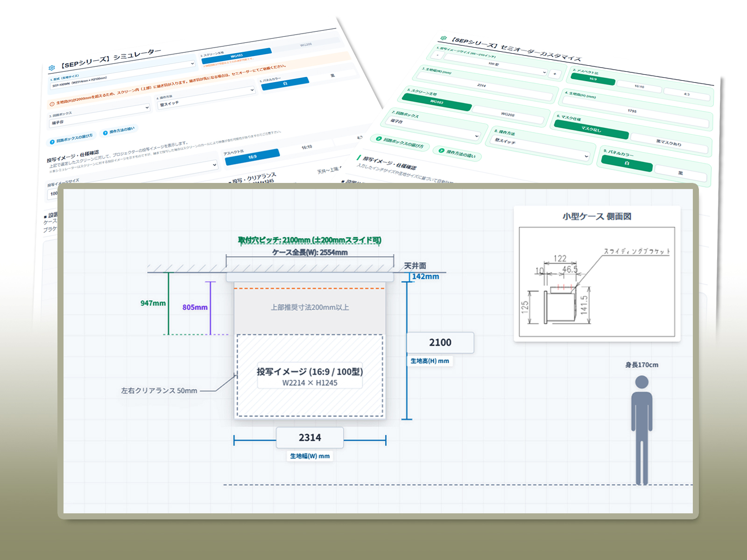Click the question icon on green 回路ボックスの選び方
Viewport: 747px width, 560px height.
click(x=379, y=139)
